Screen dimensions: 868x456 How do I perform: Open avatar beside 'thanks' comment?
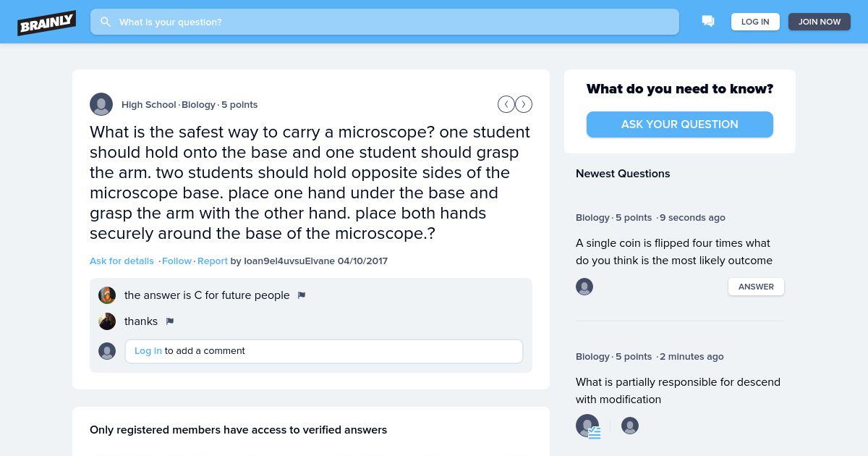click(107, 321)
